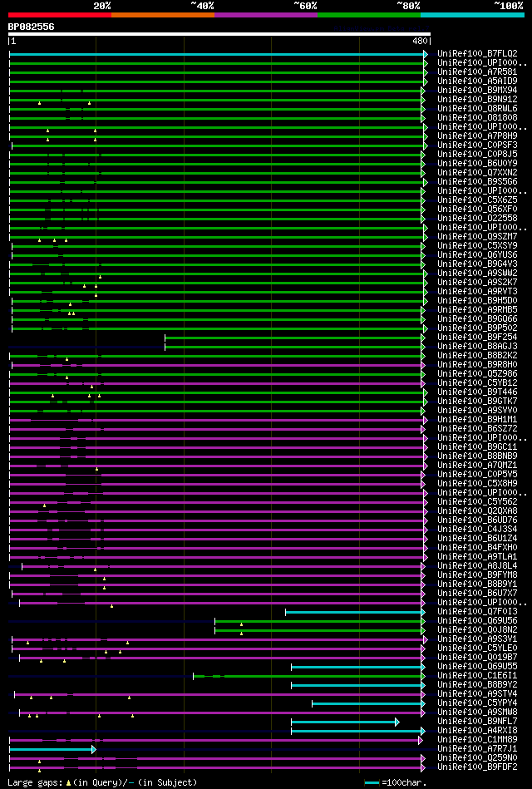The height and width of the screenshot is (789, 532).
Task: Open hit UniRef100_C5X6Z5
Action: [x=477, y=200]
